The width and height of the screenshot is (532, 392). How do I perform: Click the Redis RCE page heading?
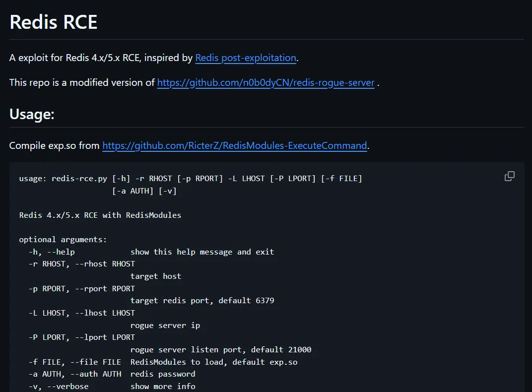(x=54, y=22)
